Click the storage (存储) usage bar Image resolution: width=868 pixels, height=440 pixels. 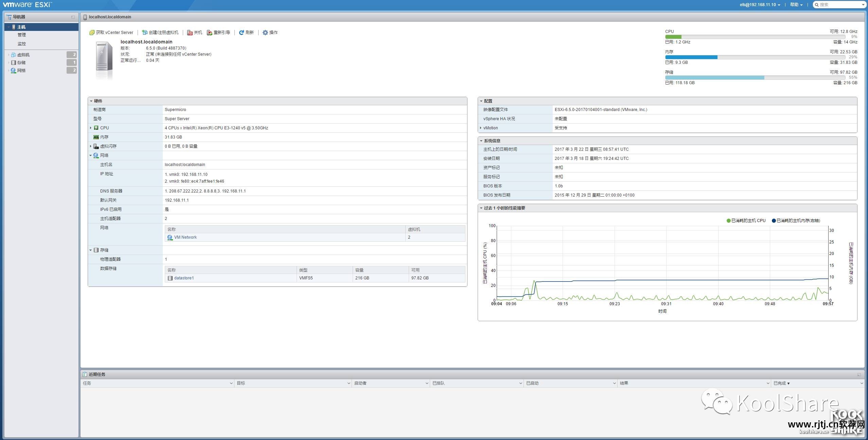[x=755, y=77]
